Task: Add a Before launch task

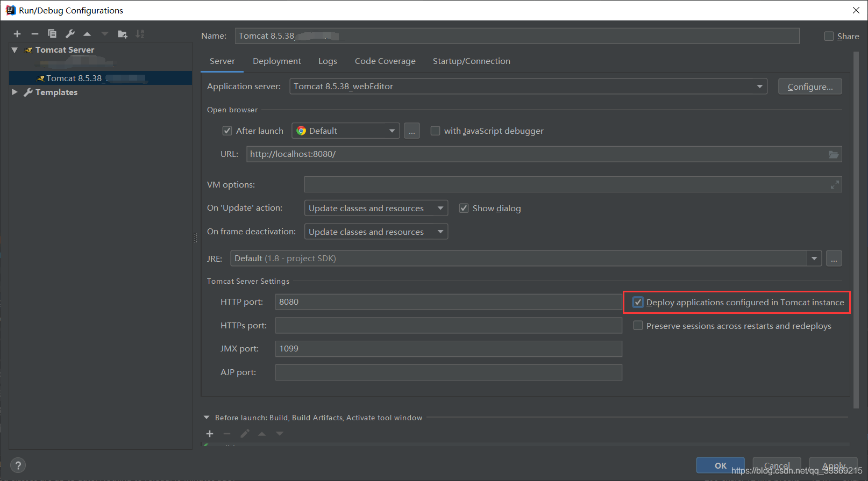Action: coord(210,434)
